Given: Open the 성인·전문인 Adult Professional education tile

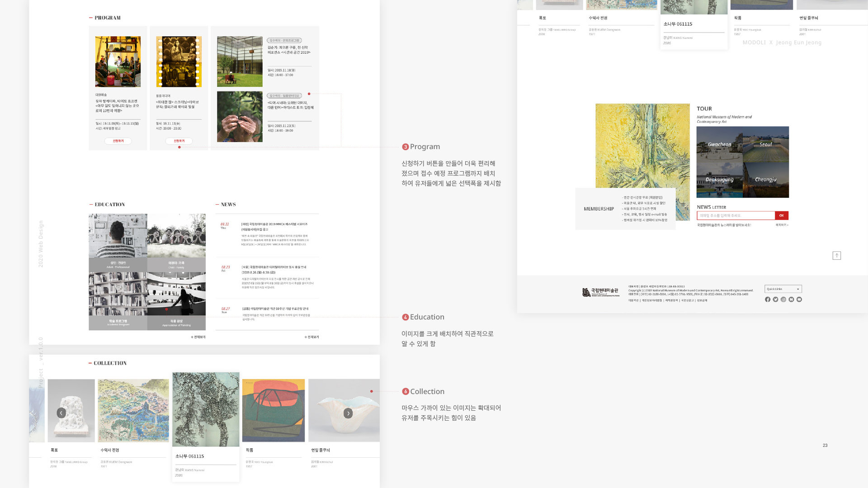Looking at the screenshot, I should pyautogui.click(x=118, y=243).
